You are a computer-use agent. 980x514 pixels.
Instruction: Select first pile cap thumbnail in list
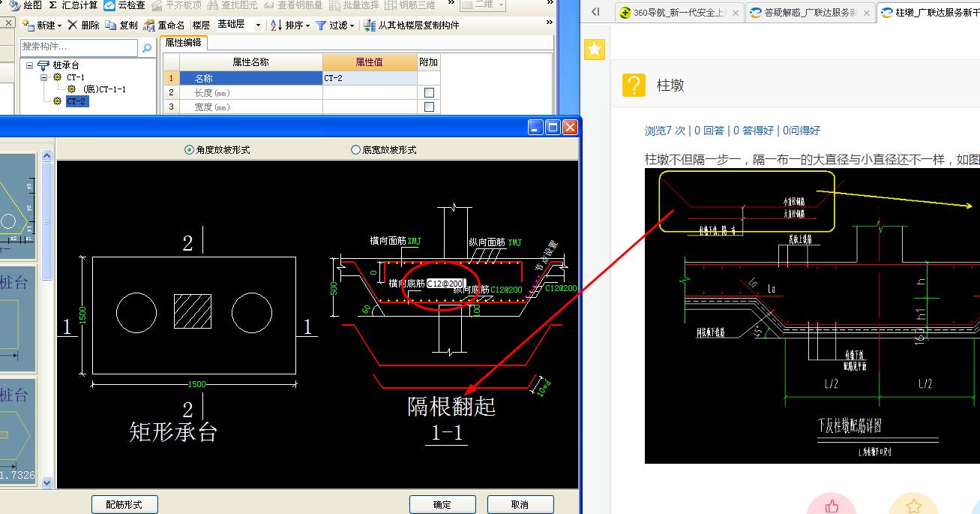pos(17,206)
